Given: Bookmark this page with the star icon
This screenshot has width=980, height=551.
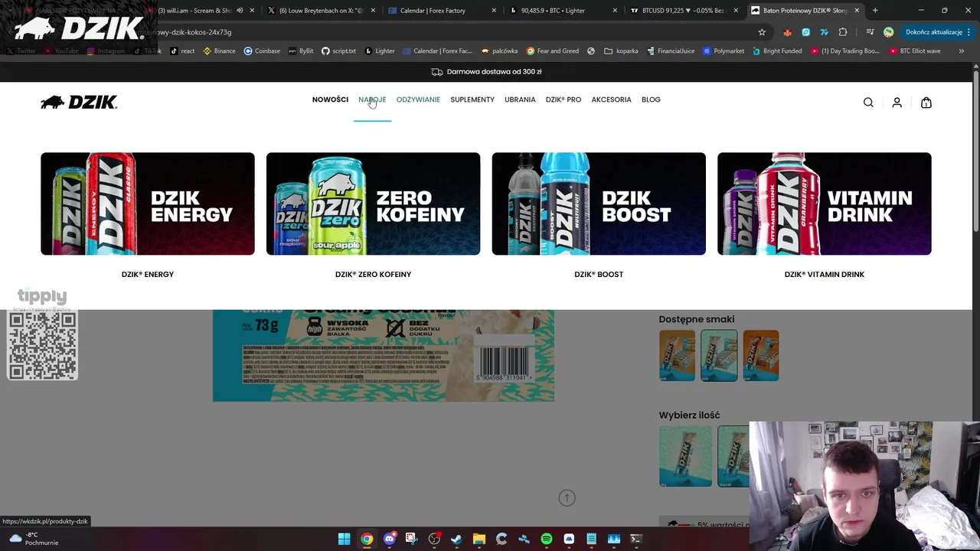Looking at the screenshot, I should [x=762, y=32].
